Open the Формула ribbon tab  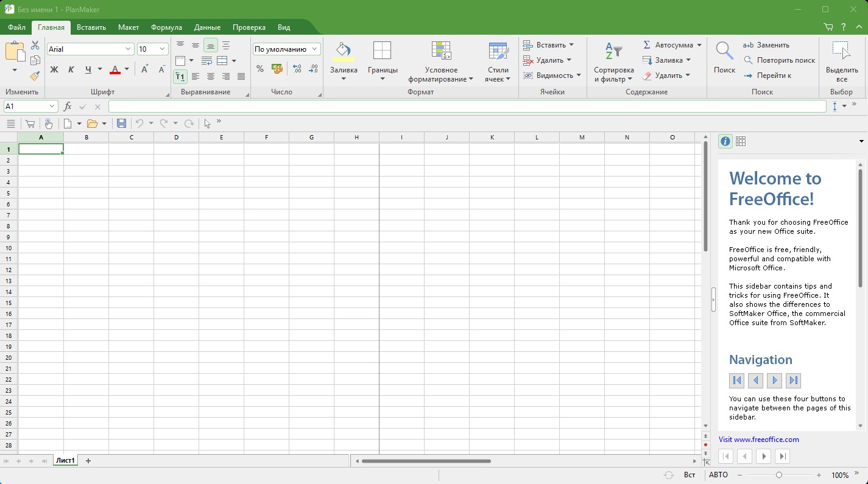click(x=166, y=27)
